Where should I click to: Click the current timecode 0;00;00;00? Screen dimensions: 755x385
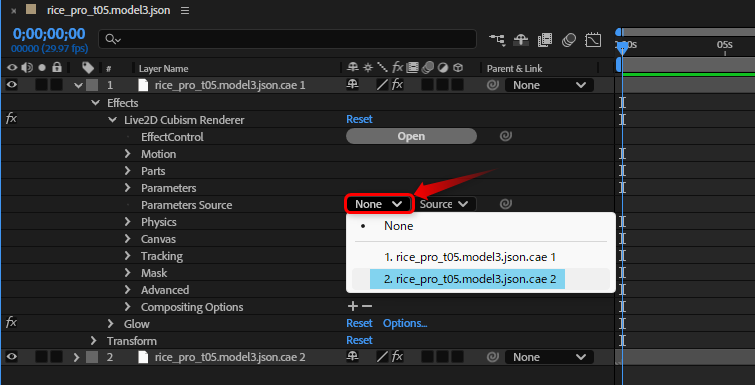pos(49,34)
